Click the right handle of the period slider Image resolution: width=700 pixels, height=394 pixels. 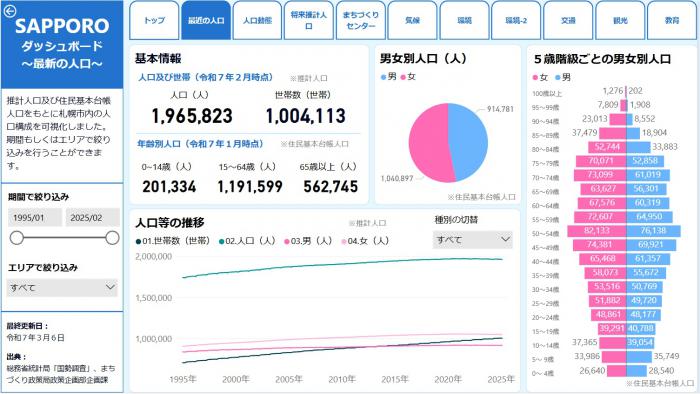(112, 238)
